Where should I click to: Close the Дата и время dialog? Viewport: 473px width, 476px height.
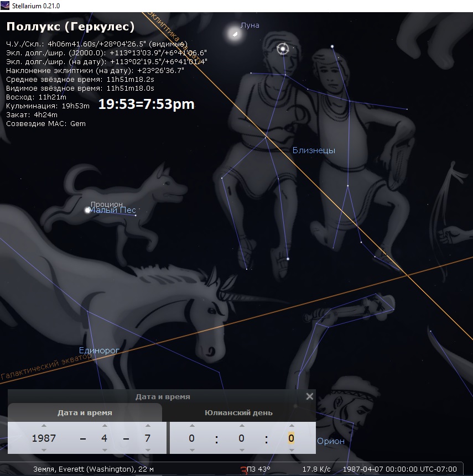[310, 396]
